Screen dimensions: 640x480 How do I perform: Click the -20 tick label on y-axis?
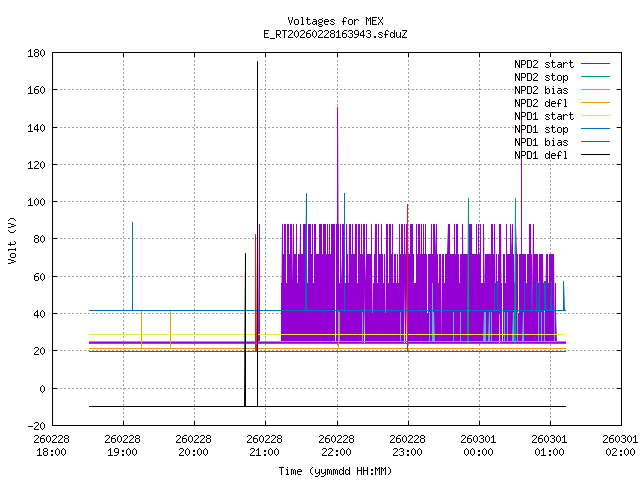34,426
